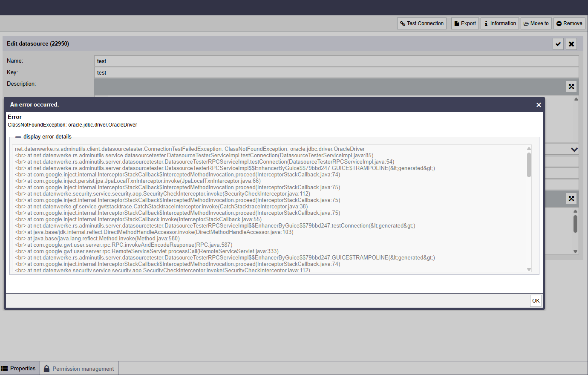Image resolution: width=588 pixels, height=375 pixels.
Task: Open the Information button
Action: [x=499, y=23]
